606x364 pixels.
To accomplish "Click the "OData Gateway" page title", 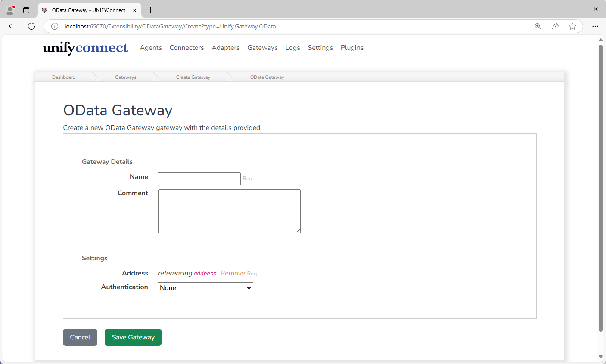I will click(x=118, y=111).
